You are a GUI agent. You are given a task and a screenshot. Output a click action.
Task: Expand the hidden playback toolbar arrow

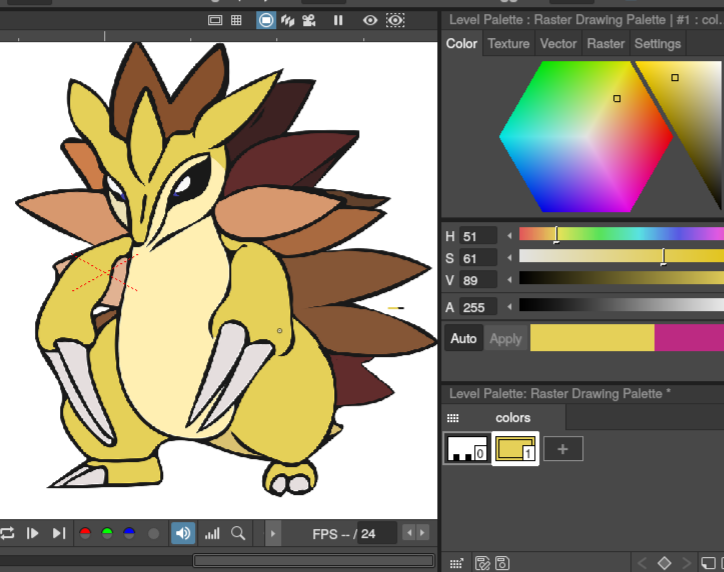pyautogui.click(x=273, y=534)
